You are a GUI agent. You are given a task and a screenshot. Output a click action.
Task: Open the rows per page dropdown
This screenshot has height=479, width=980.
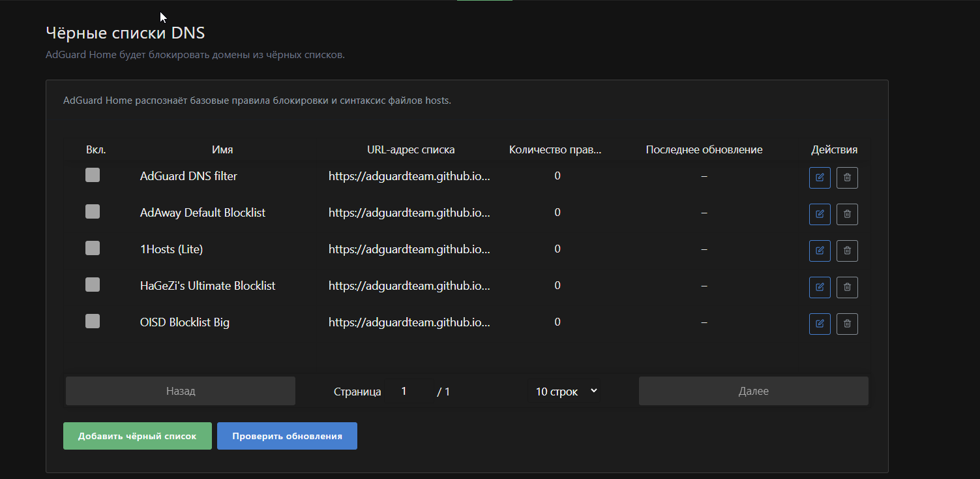click(565, 392)
